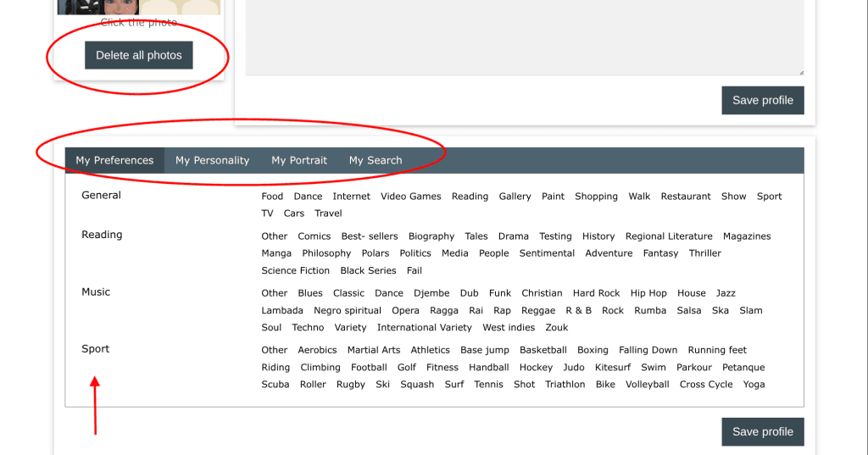Choose Basketball in Sport preferences
868x455 pixels.
pos(543,350)
